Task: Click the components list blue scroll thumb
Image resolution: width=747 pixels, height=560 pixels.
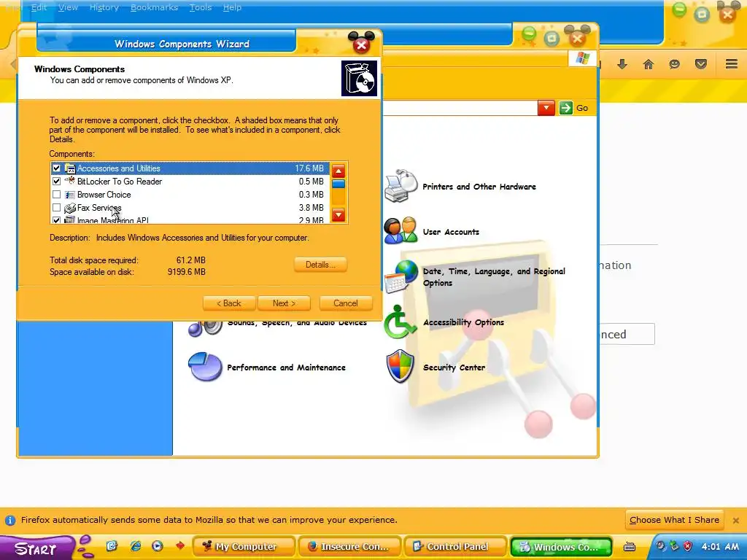Action: [338, 184]
